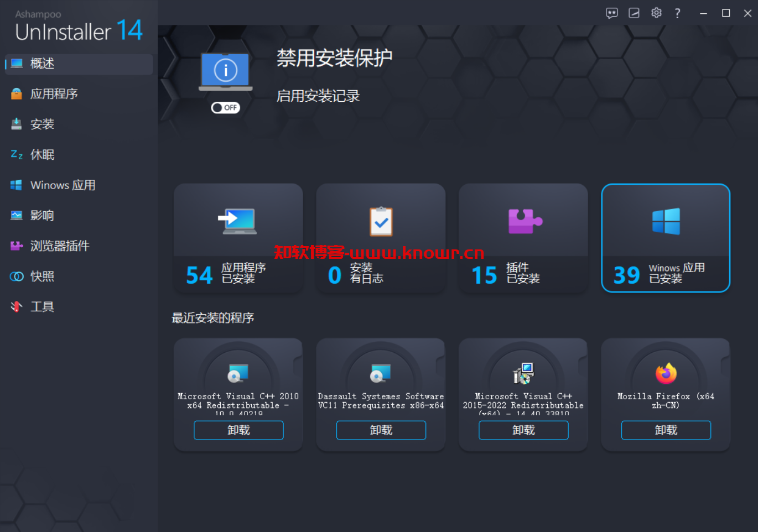Open help via the question mark icon

coord(678,13)
